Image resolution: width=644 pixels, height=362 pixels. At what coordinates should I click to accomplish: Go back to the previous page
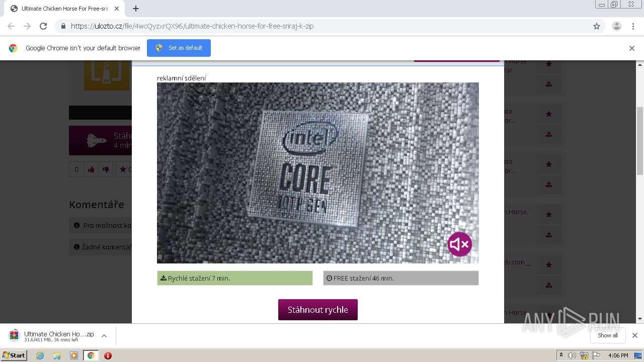tap(11, 26)
